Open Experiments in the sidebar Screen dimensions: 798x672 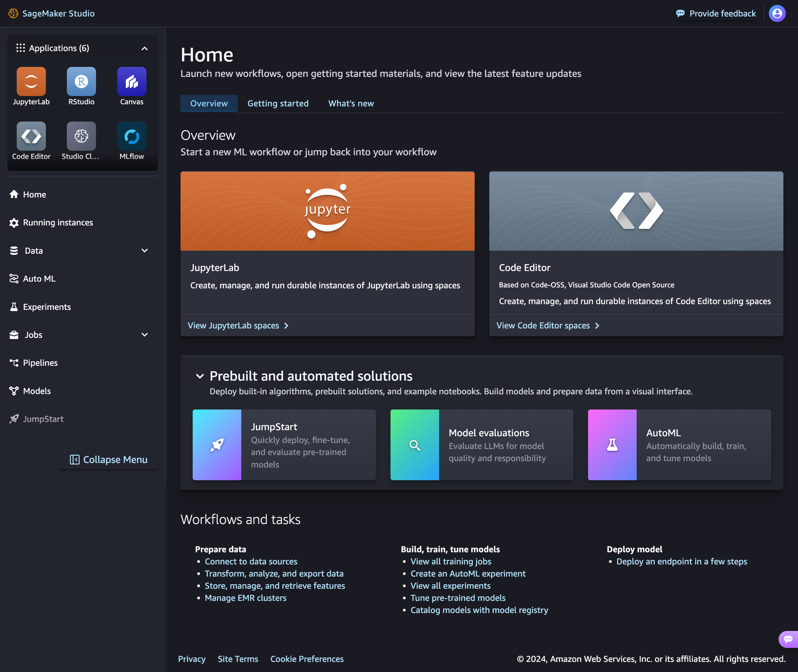pos(47,307)
